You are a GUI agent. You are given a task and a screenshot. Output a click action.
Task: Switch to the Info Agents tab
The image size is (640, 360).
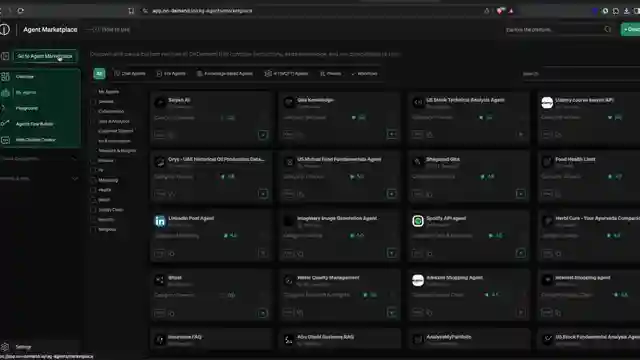tap(171, 73)
